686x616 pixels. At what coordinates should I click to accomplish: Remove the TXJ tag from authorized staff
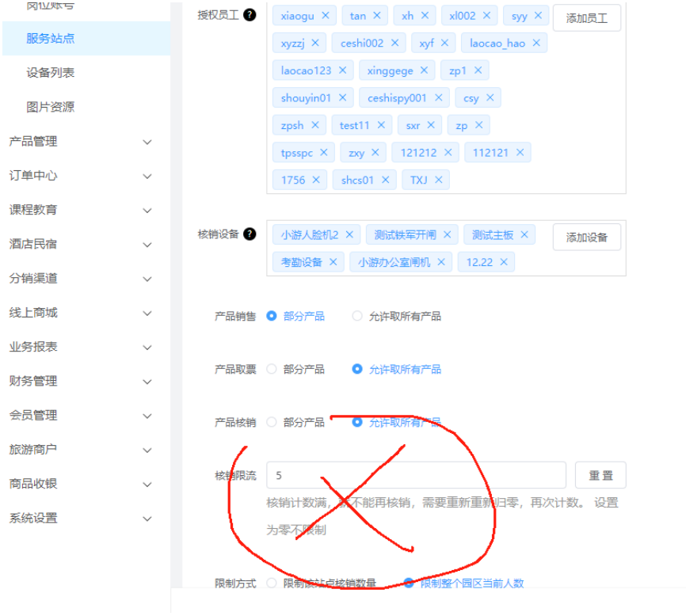click(438, 180)
